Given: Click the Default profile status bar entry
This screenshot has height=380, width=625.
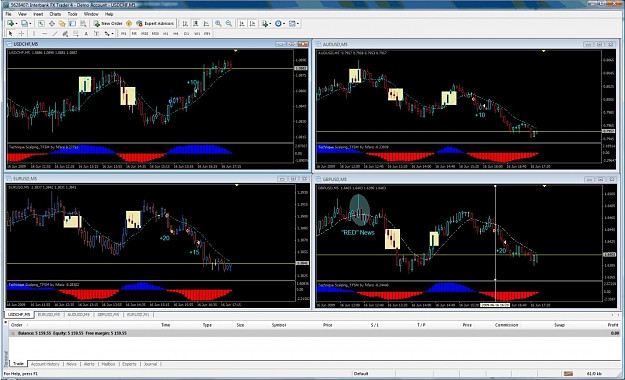Looking at the screenshot, I should [x=361, y=374].
